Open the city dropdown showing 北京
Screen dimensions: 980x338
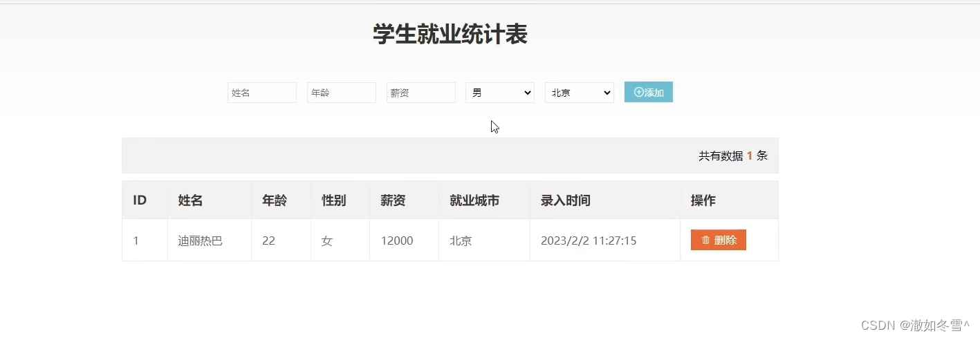point(580,93)
